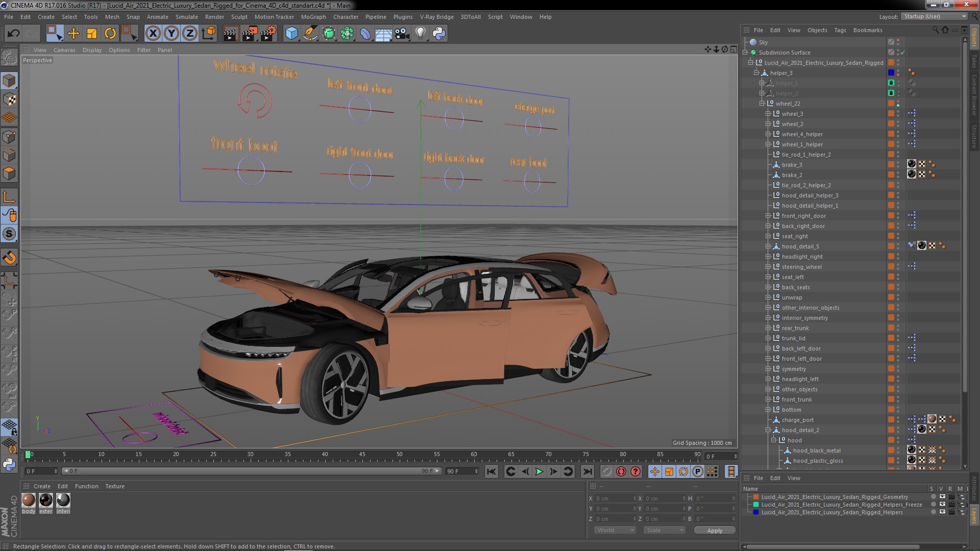
Task: Open the Character menu
Action: (346, 17)
